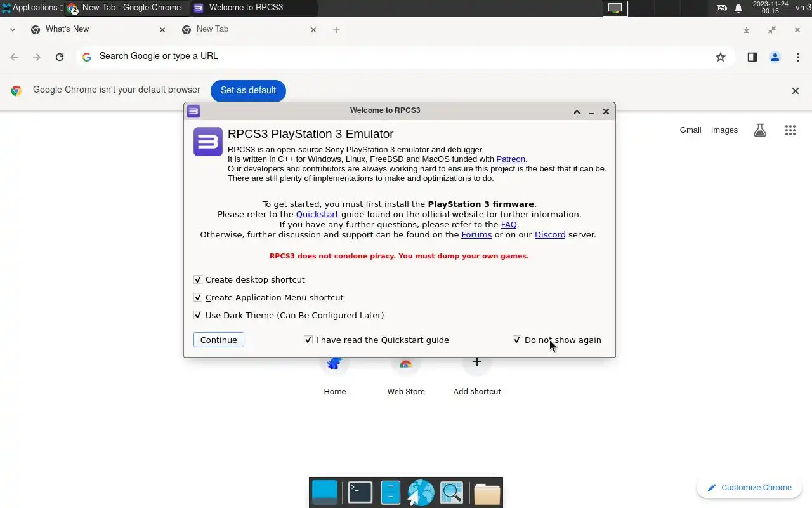This screenshot has width=812, height=508.
Task: Open the RPCS3 window menu icon in titlebar
Action: click(x=193, y=111)
